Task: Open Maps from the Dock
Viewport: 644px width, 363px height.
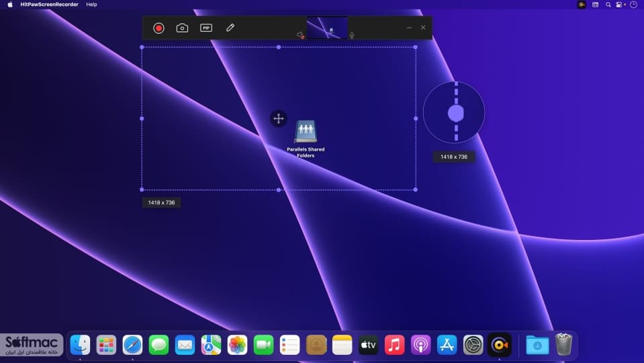Action: pos(211,344)
